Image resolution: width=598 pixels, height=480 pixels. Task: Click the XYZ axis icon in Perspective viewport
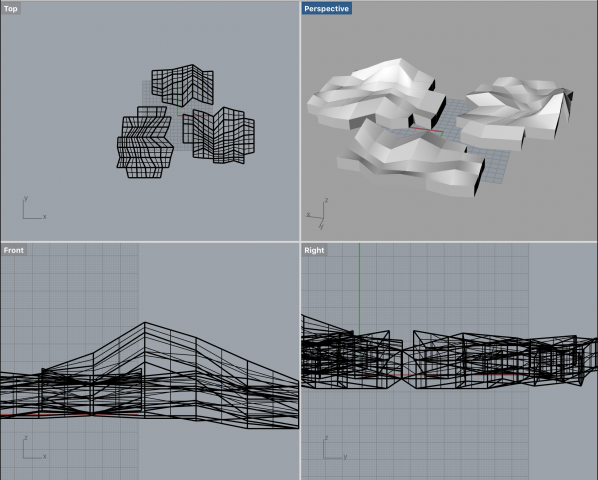tap(318, 214)
